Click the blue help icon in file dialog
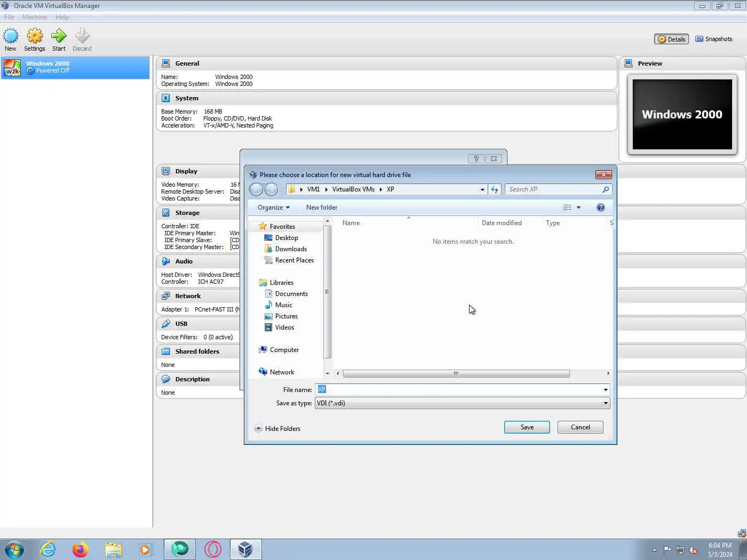 [601, 207]
